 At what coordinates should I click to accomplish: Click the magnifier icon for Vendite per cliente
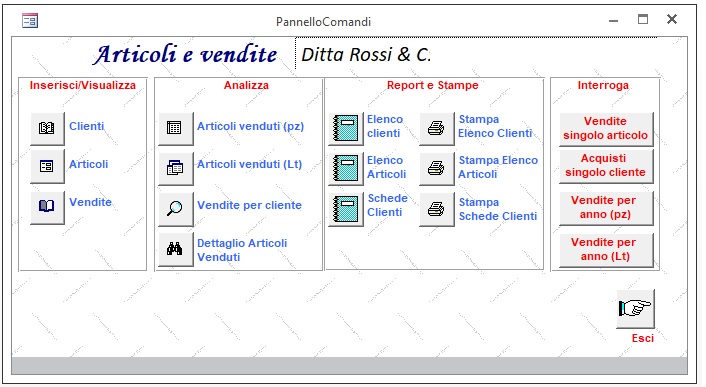(x=176, y=209)
